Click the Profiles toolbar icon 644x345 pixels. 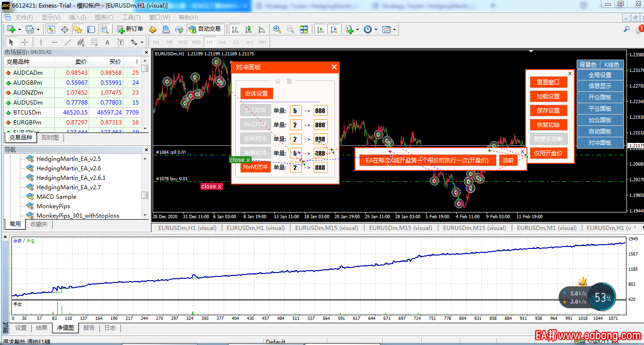coord(29,29)
